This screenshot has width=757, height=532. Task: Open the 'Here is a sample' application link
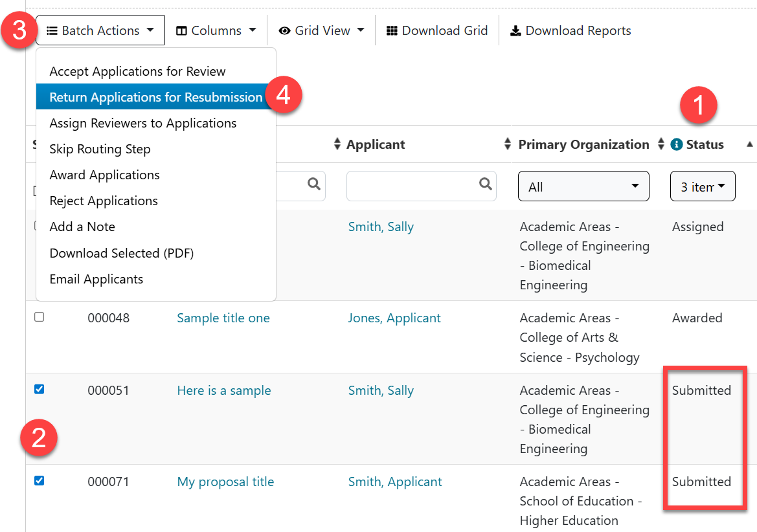tap(223, 390)
